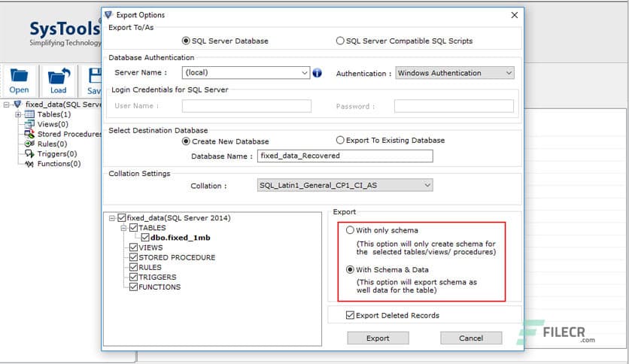This screenshot has width=629, height=364.
Task: Click the fixed_data database icon in main tree
Action: tap(17, 105)
